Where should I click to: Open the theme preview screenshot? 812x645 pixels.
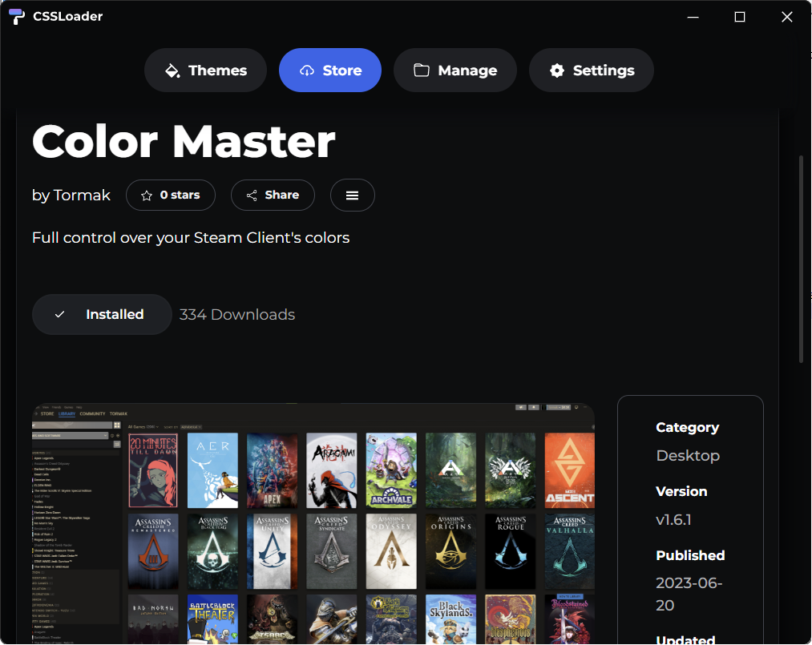pos(313,523)
